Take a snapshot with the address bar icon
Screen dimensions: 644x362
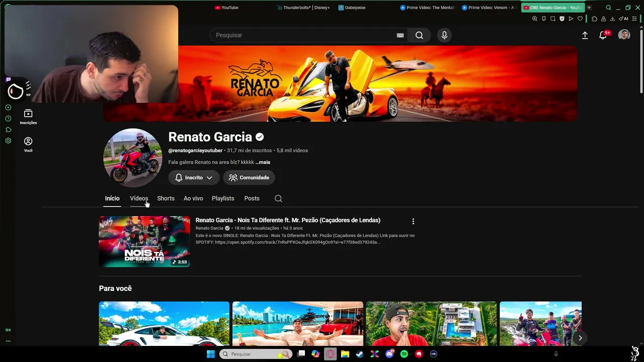pos(552,19)
